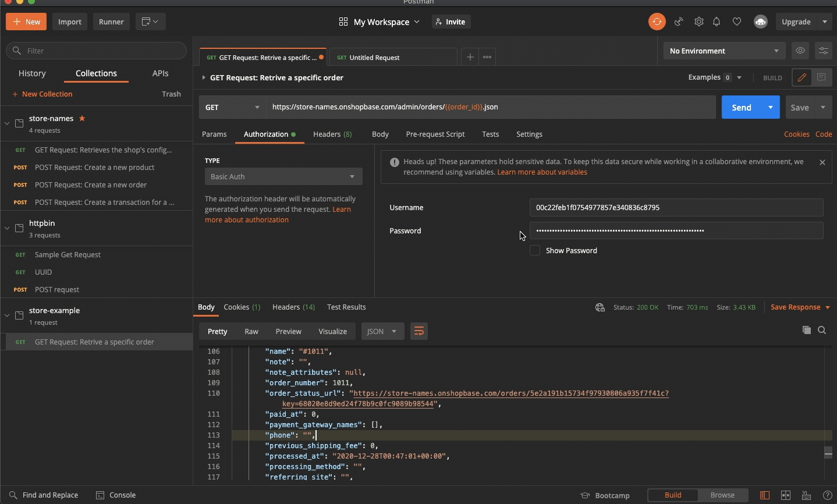Collapse the store-names collection
Viewport: 837px width, 504px height.
(7, 123)
